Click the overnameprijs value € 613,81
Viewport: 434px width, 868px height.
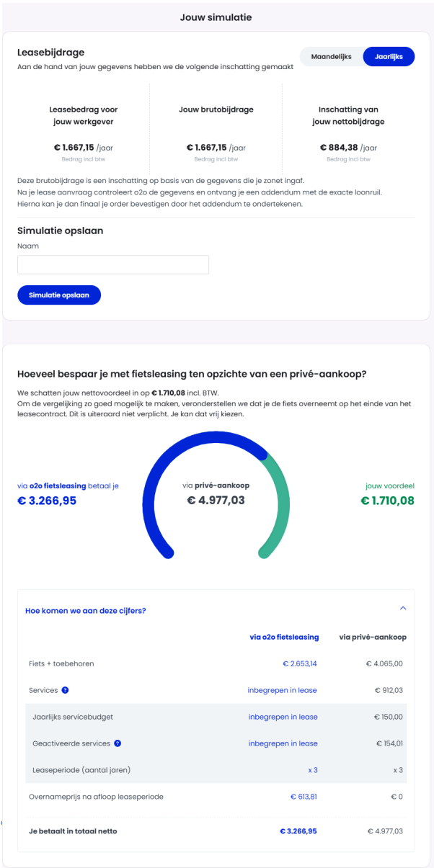303,797
